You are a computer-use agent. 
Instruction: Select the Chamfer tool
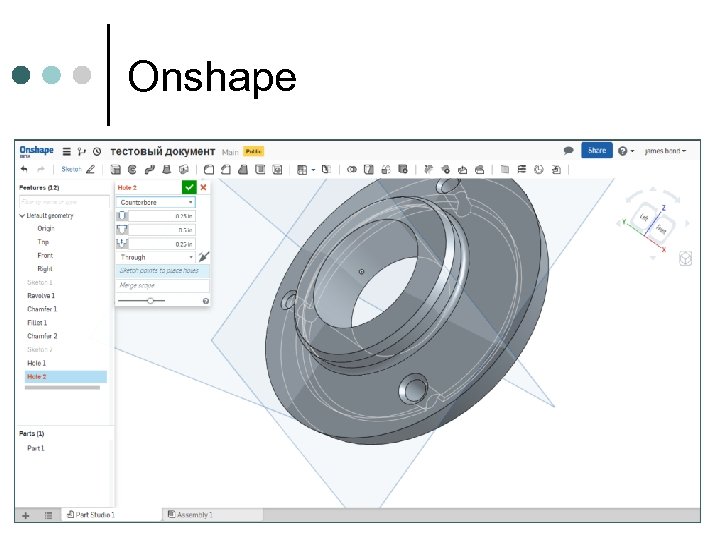226,170
